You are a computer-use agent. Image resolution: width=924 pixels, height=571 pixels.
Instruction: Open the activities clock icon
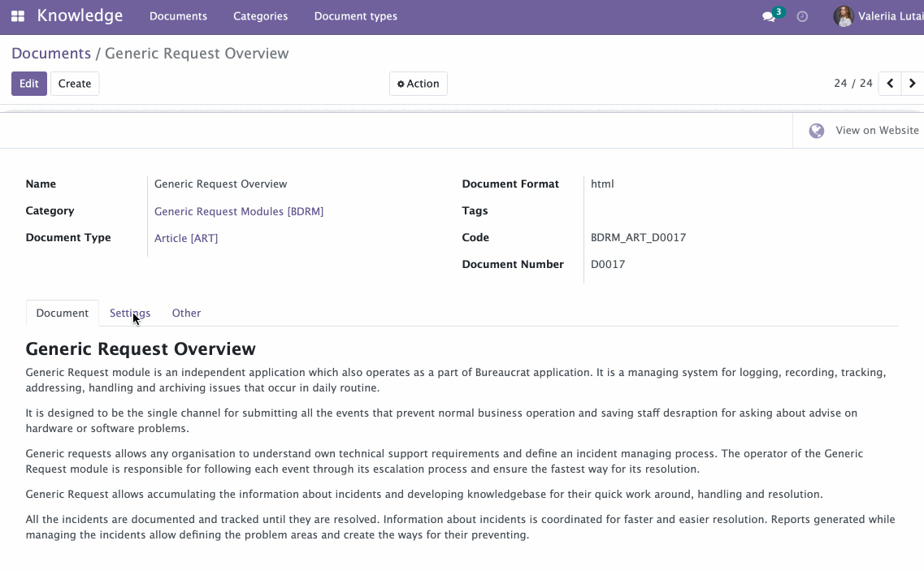802,16
